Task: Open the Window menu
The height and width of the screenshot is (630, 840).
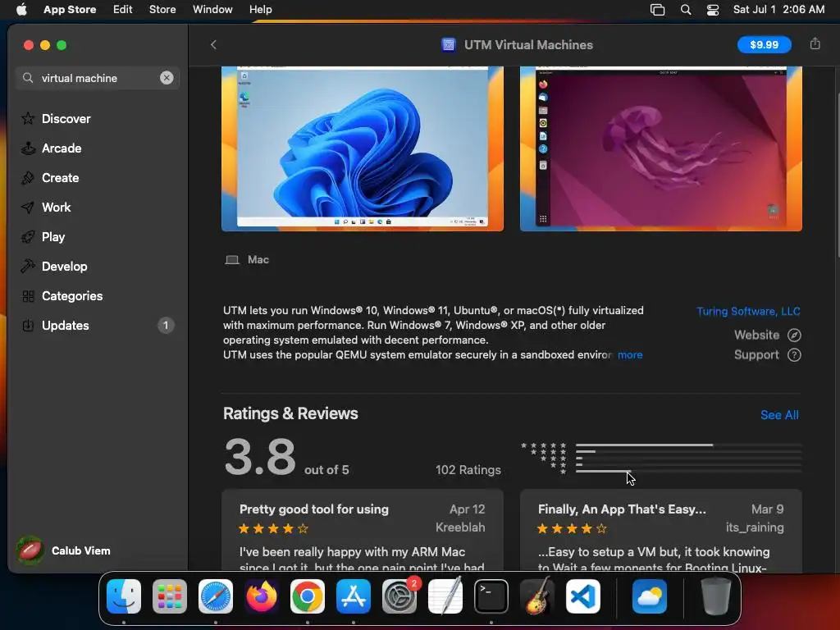Action: pos(212,10)
